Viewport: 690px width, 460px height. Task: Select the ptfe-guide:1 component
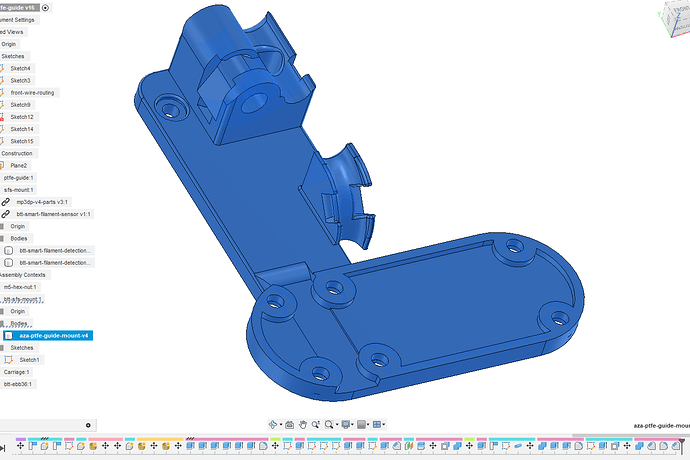click(x=18, y=178)
